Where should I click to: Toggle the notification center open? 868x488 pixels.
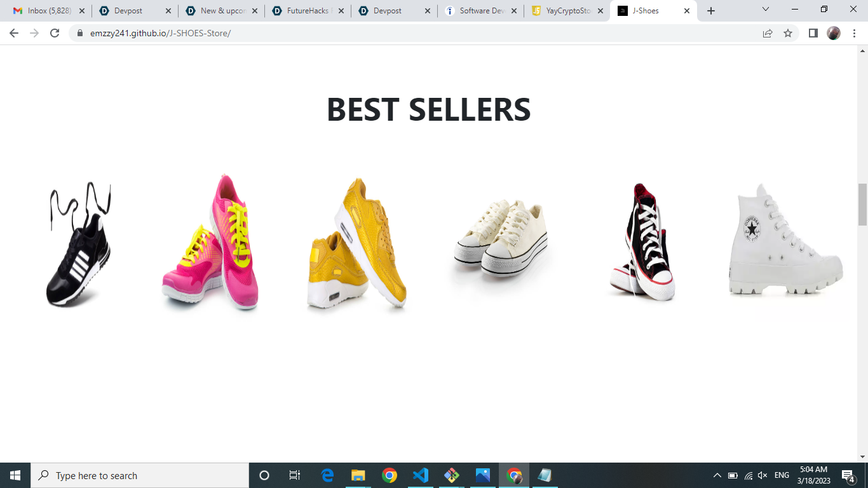[847, 475]
